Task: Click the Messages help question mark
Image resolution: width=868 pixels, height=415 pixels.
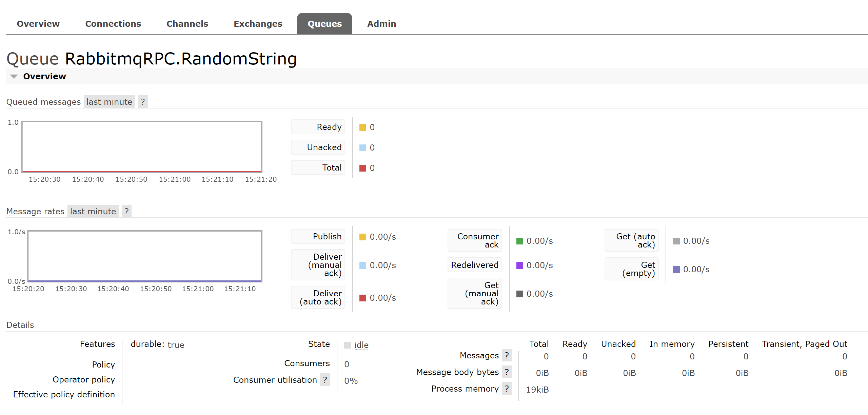Action: (507, 355)
